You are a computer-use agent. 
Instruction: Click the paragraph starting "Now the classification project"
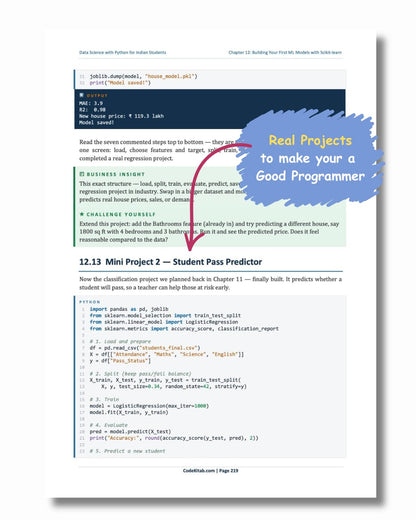point(210,283)
